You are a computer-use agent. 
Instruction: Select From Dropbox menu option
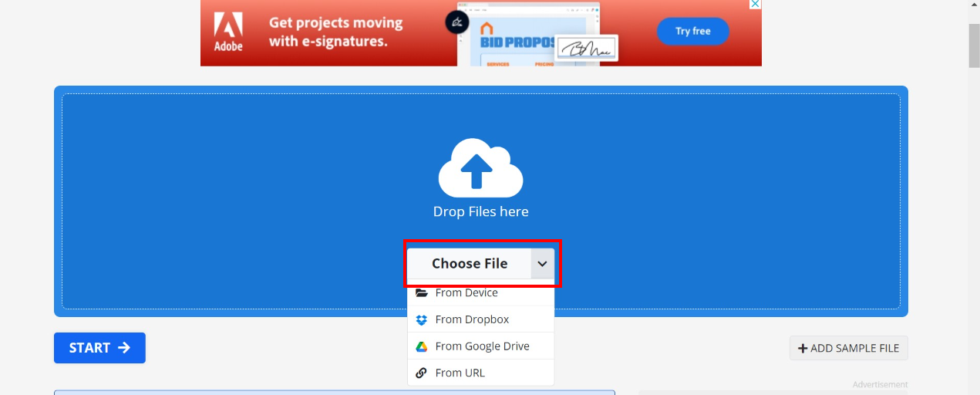coord(480,319)
